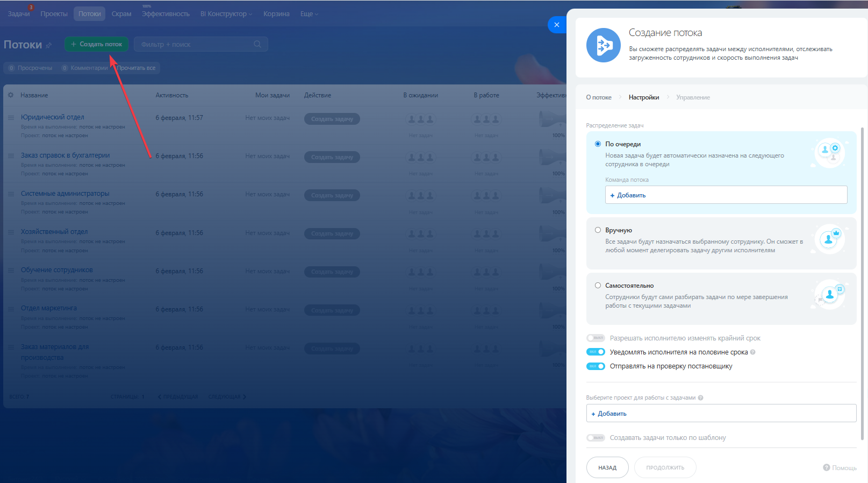Open the table settings gear icon
This screenshot has width=868, height=483.
[x=11, y=95]
